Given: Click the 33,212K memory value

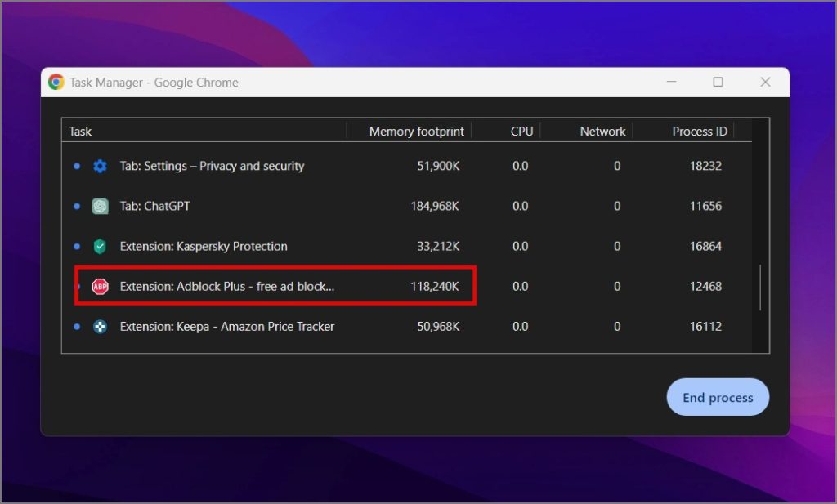Looking at the screenshot, I should [x=438, y=247].
